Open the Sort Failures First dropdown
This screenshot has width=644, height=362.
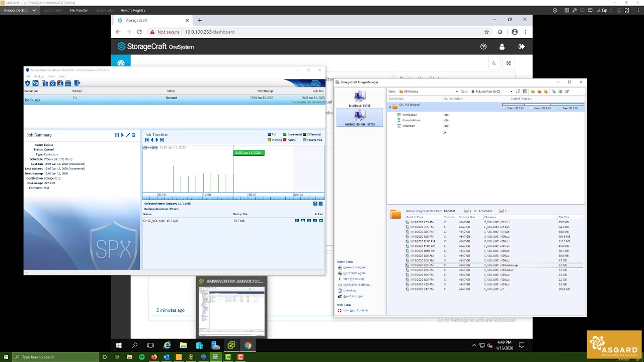492,92
